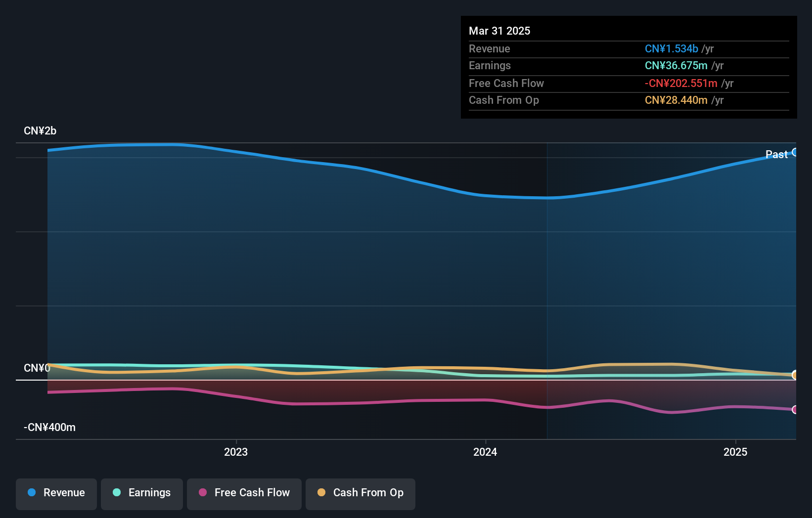Click the 2025 x-axis label
Viewport: 812px width, 518px height.
click(x=735, y=452)
